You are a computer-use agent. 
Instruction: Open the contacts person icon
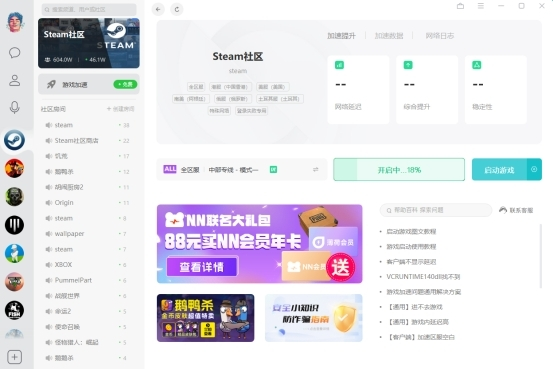pos(14,80)
